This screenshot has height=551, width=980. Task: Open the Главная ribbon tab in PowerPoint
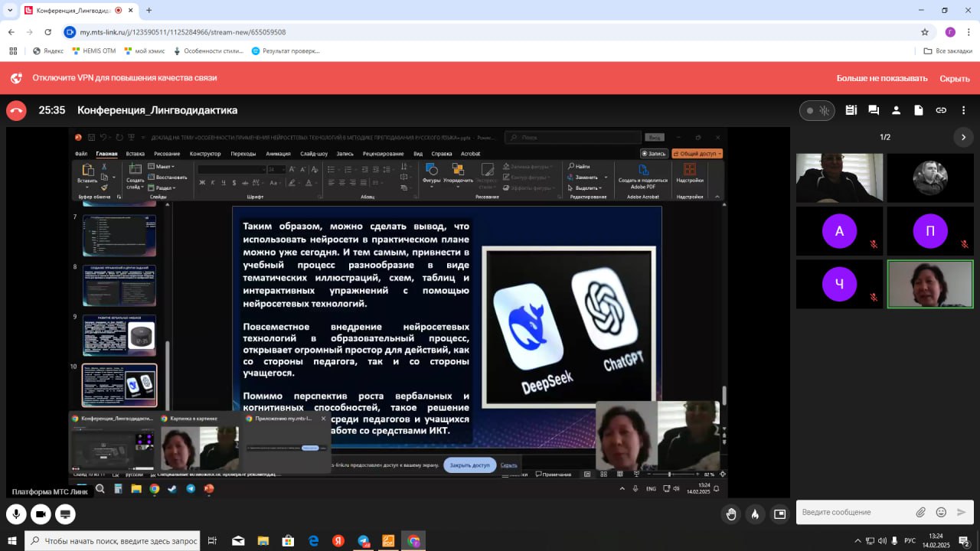(106, 154)
